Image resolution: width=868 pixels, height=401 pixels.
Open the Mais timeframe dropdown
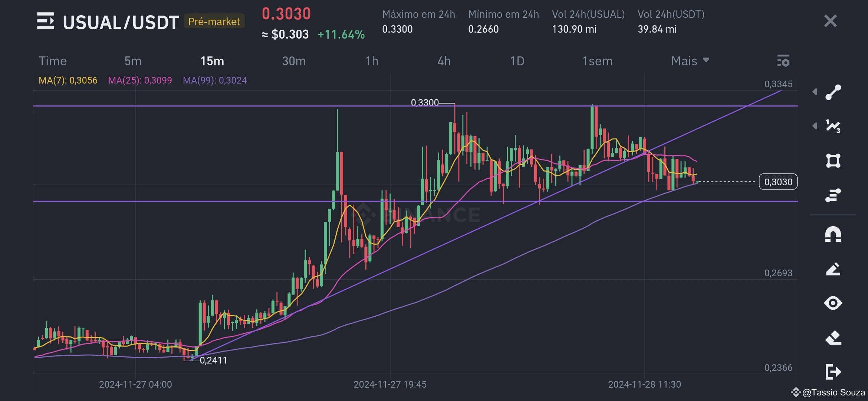click(x=690, y=61)
